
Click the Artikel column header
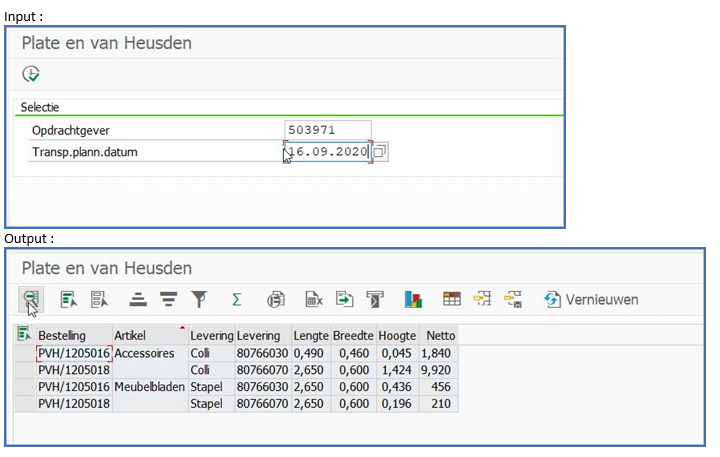pyautogui.click(x=150, y=335)
